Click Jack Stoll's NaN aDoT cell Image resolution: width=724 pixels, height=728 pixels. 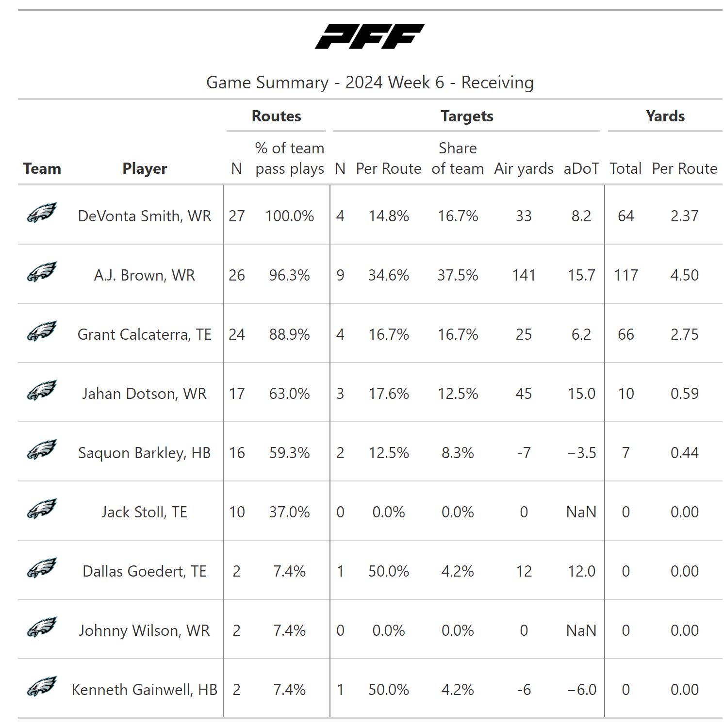(581, 512)
